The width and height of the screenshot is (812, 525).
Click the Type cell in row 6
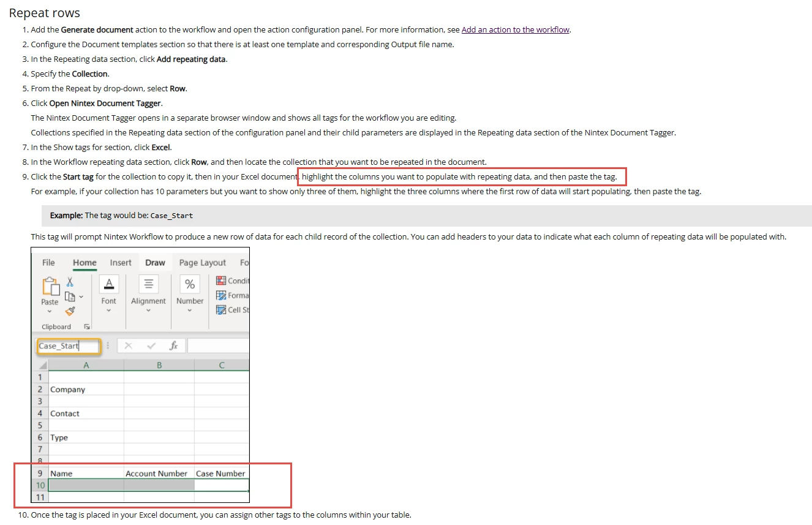coord(86,437)
